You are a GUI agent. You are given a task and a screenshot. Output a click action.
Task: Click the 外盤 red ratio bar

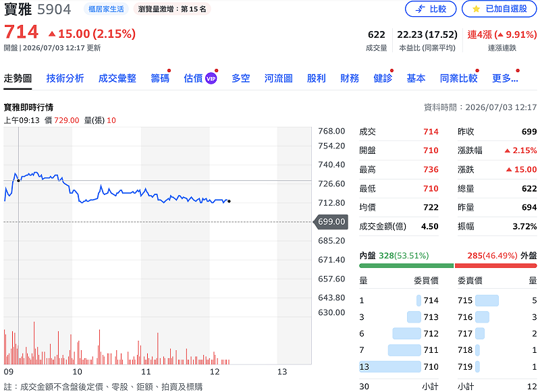coord(495,266)
